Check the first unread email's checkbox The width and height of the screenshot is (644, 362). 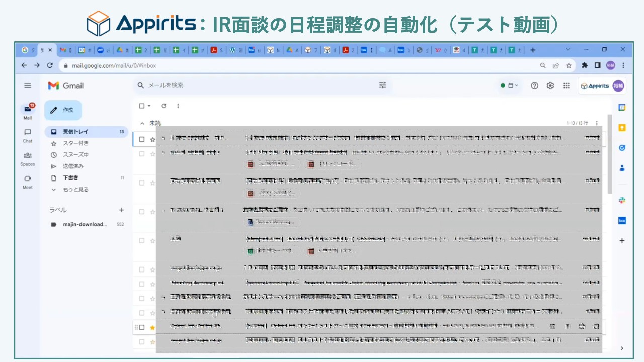142,139
